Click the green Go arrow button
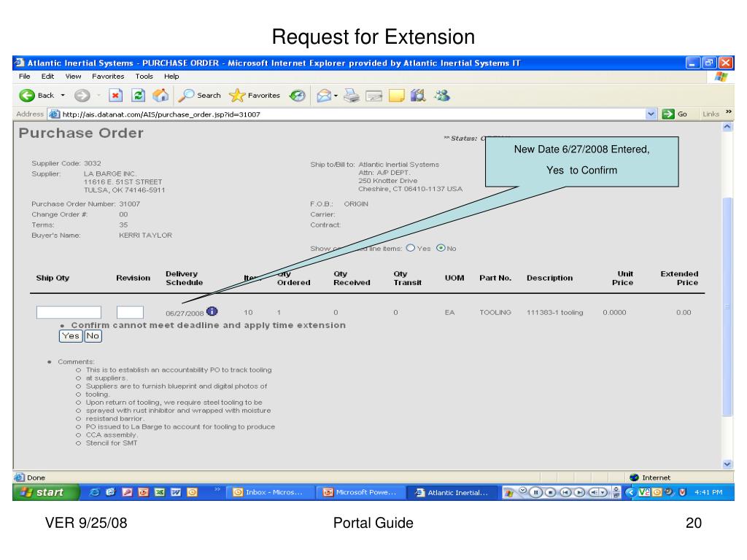This screenshot has height=560, width=747. tap(668, 114)
